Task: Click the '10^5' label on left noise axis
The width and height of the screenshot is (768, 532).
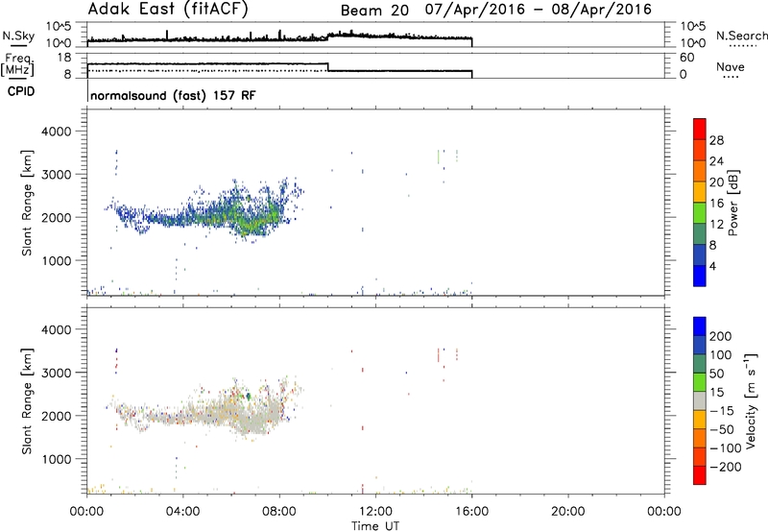Action: pyautogui.click(x=59, y=26)
